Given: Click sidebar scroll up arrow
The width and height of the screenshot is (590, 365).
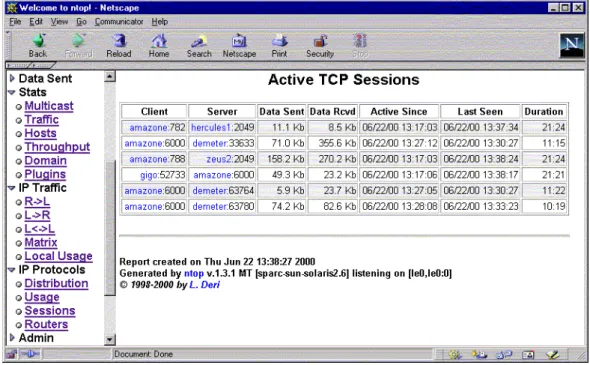Looking at the screenshot, I should [109, 77].
